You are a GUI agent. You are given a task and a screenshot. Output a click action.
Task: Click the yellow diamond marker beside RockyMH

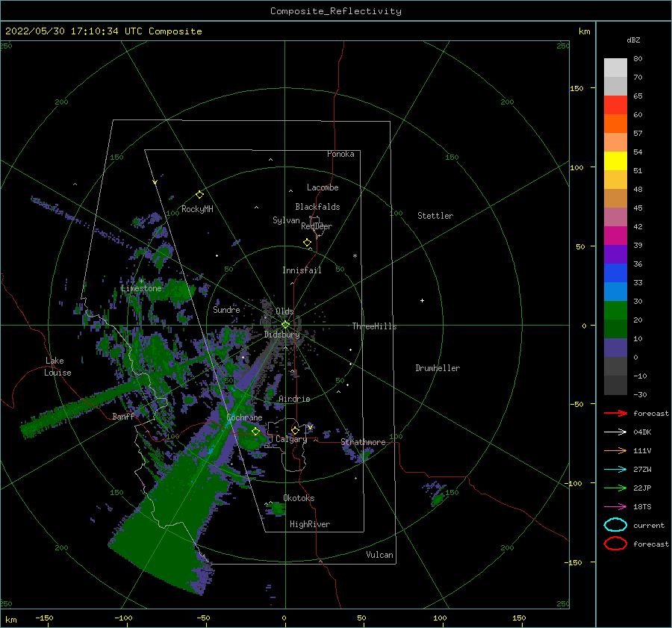pos(199,195)
